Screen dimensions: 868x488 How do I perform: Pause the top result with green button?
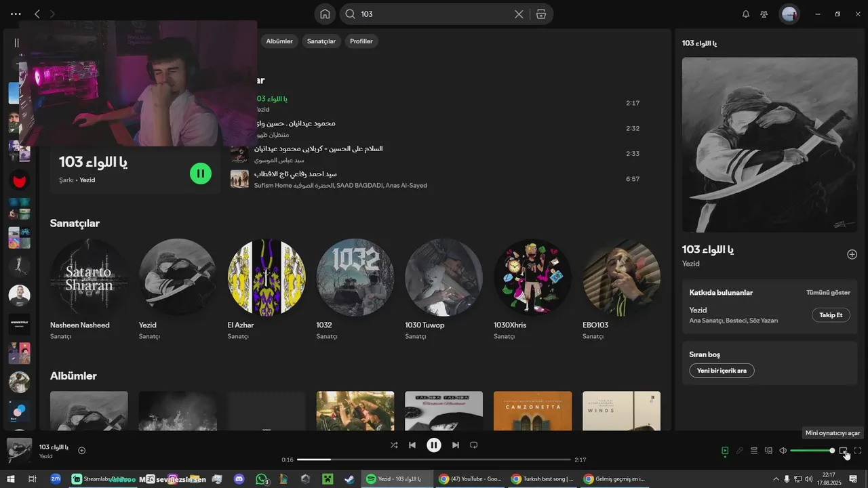click(x=201, y=174)
